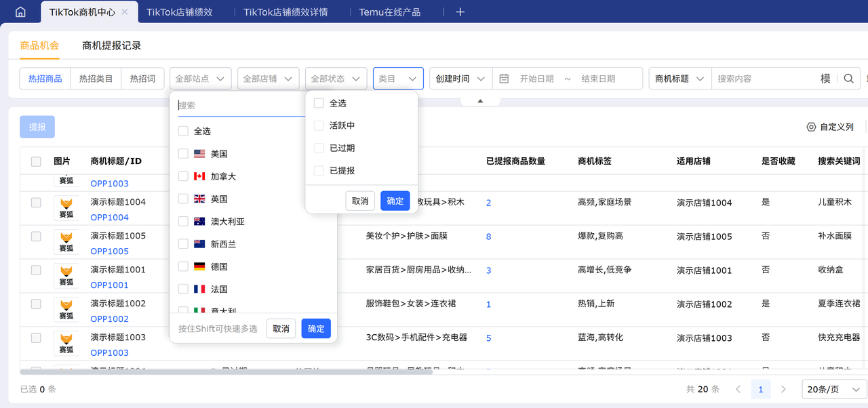Screen dimensions: 868x408
Task: Expand the 全部店铺 dropdown
Action: pos(268,79)
